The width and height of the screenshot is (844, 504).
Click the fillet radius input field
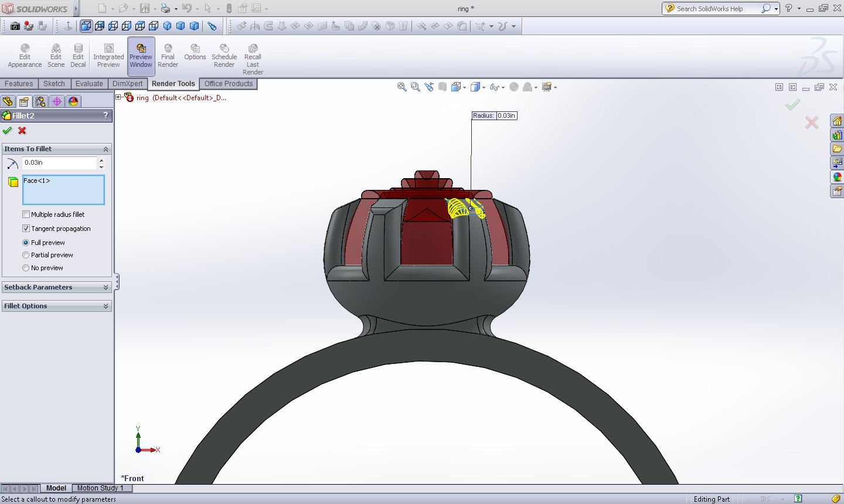click(59, 163)
